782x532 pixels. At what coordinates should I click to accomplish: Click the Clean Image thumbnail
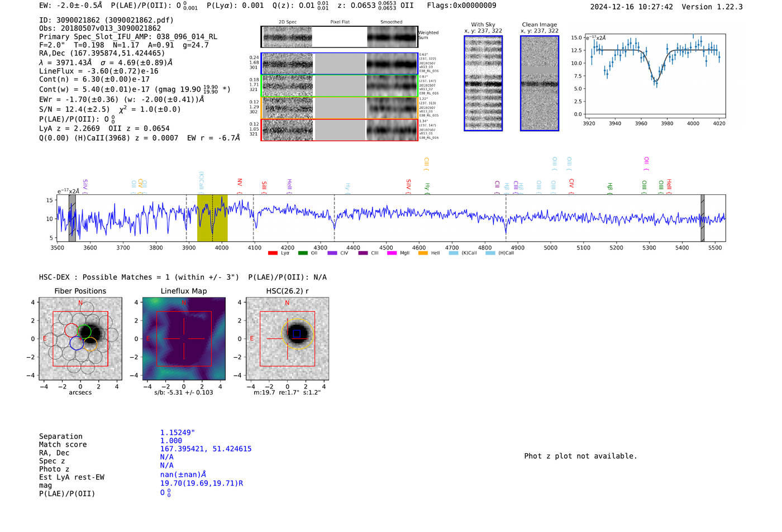(540, 83)
